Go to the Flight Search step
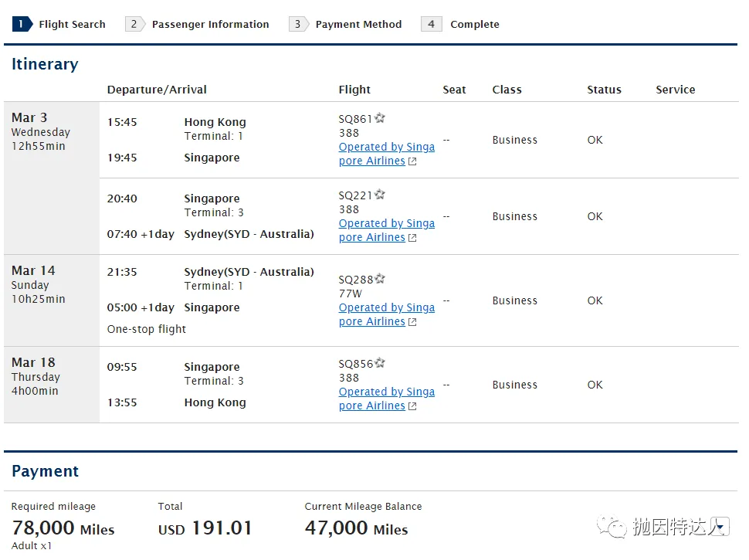This screenshot has height=560, width=749. point(60,24)
